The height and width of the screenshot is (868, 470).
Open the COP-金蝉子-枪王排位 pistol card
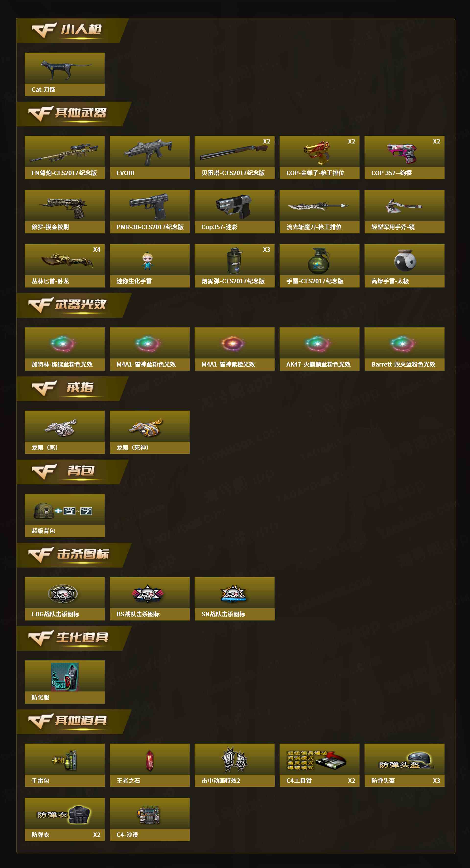pos(319,157)
